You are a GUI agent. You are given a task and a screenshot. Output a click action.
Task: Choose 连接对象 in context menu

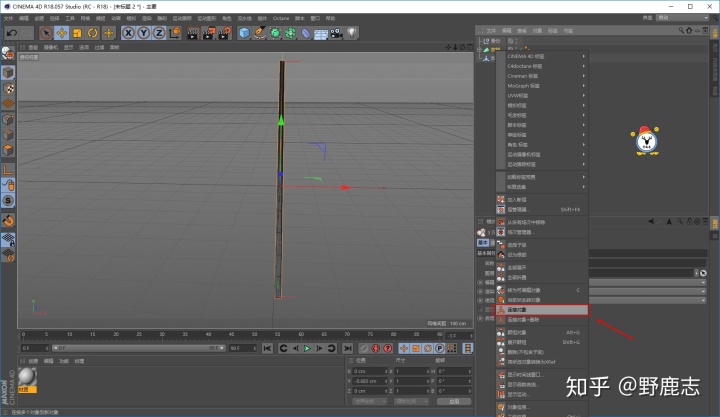click(x=541, y=310)
